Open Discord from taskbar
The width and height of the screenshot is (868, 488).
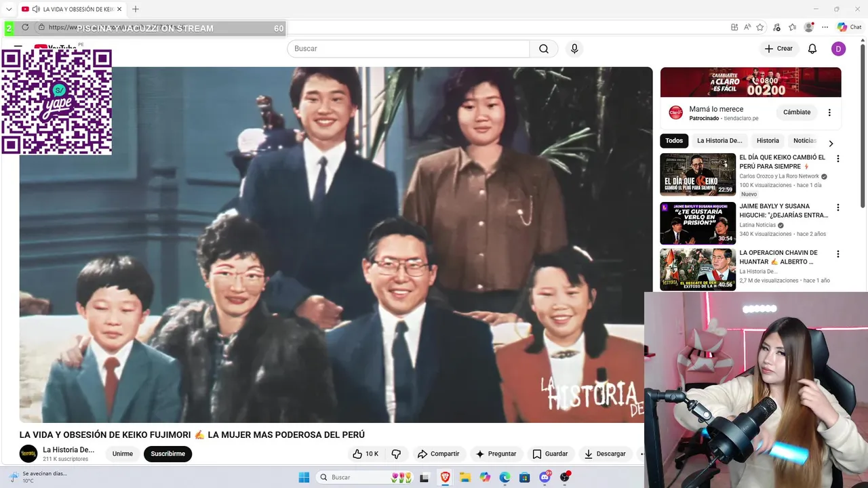pyautogui.click(x=545, y=477)
